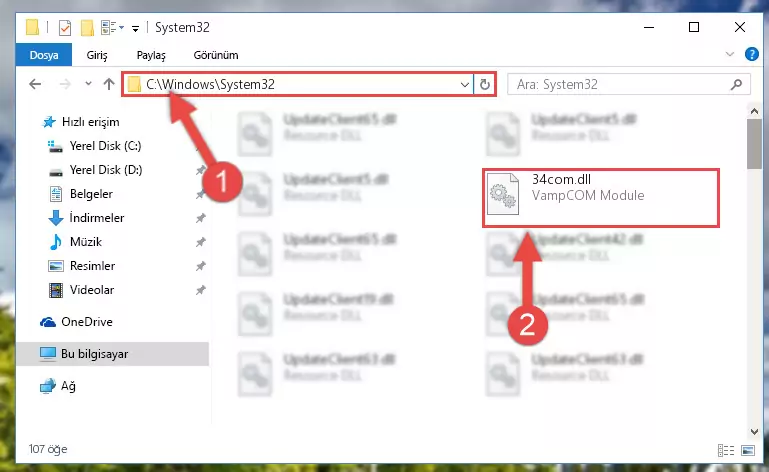
Task: Click the search magnifier icon
Action: [x=736, y=84]
